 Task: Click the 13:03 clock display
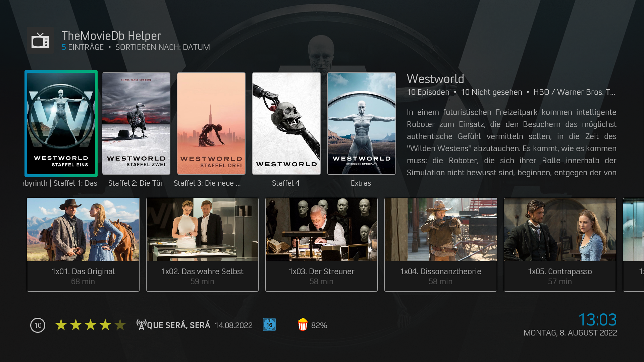click(x=597, y=319)
